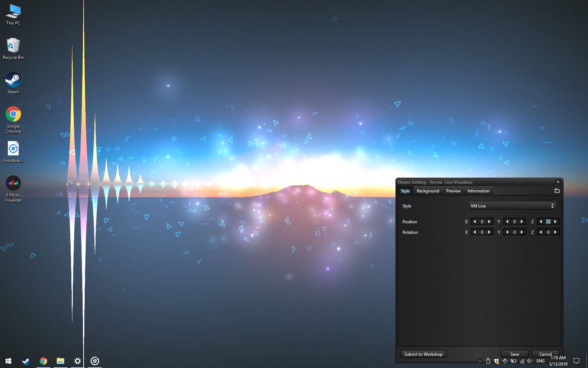This screenshot has height=368, width=588.
Task: Open the VM Line style dropdown
Action: (512, 206)
